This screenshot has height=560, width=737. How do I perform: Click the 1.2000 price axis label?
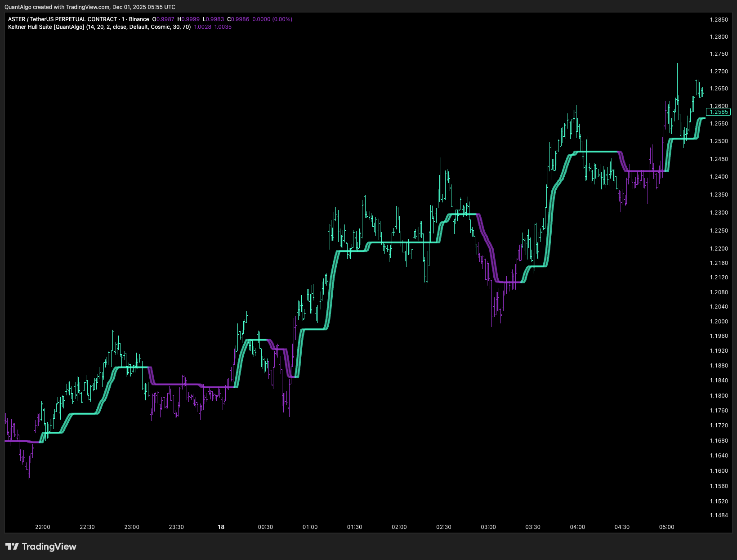(x=719, y=322)
